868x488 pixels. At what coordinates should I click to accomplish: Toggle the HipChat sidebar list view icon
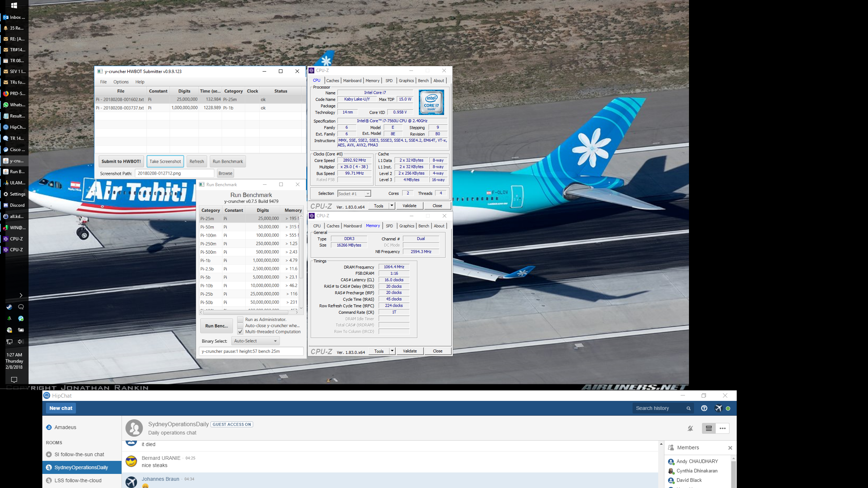[x=709, y=428]
